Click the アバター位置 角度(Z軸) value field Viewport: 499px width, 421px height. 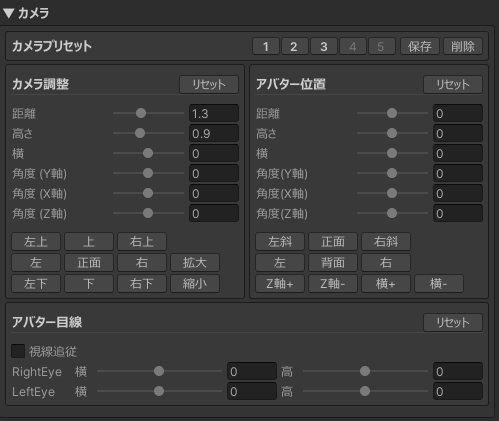coord(458,213)
